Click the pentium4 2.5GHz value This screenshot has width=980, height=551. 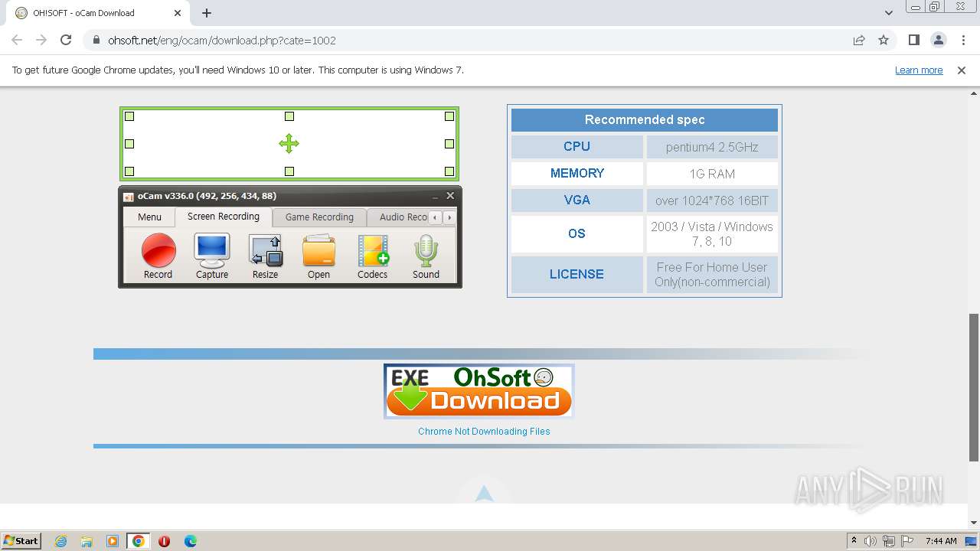point(712,147)
